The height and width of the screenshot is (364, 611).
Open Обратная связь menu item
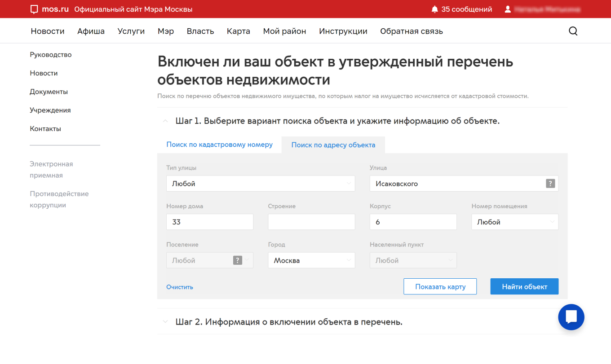412,31
